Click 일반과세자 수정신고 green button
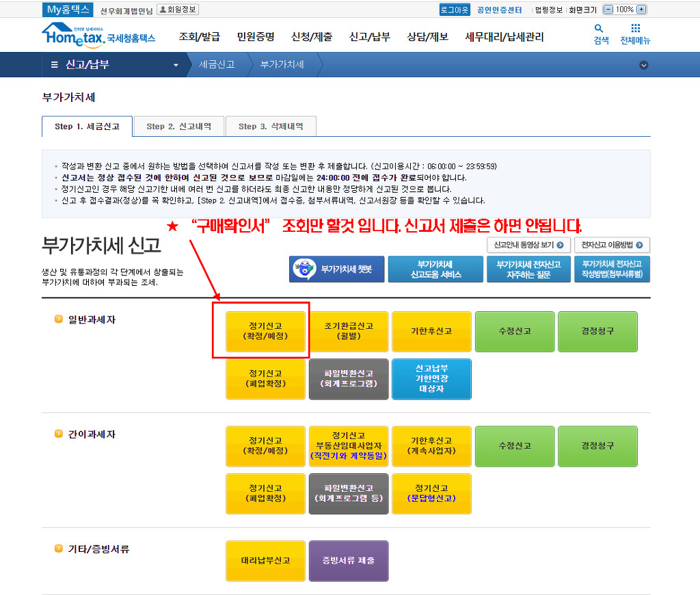 pos(515,332)
